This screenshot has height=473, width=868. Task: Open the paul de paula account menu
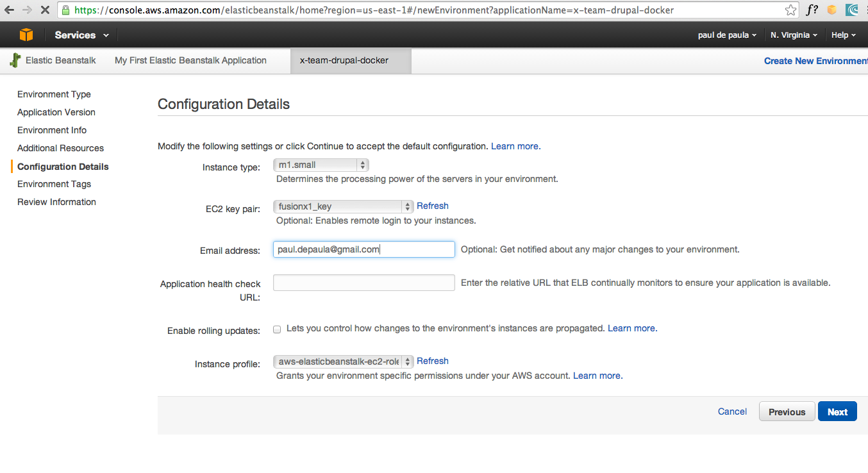(727, 35)
